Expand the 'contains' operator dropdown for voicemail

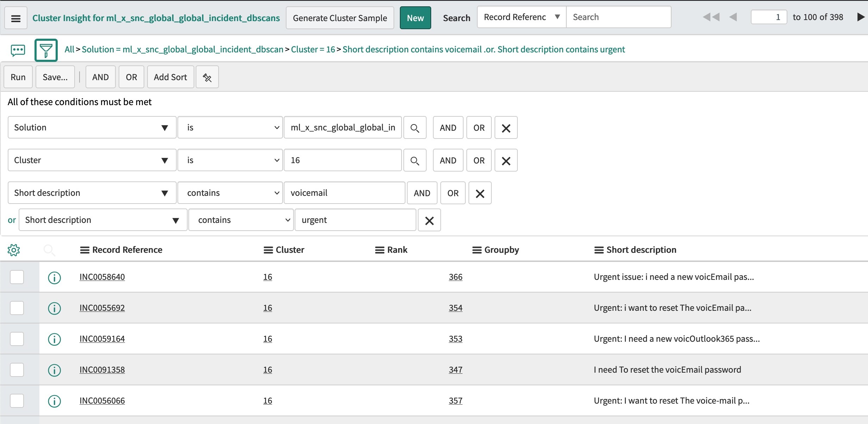231,193
